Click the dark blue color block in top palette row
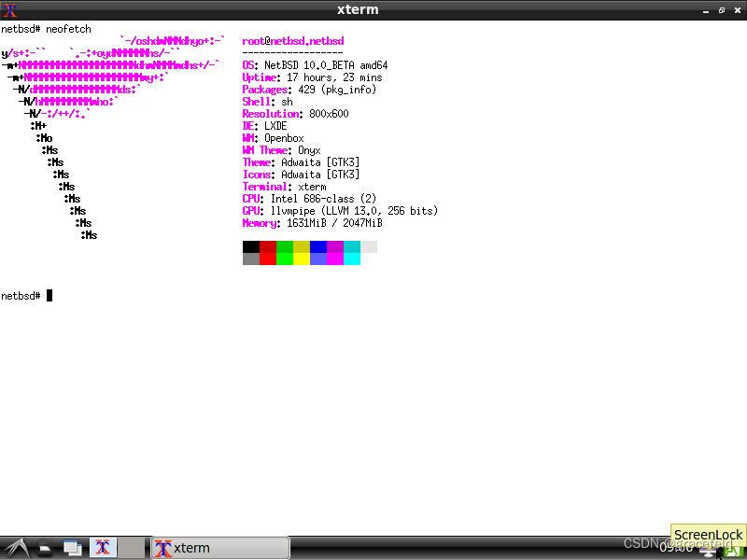The image size is (747, 560). [x=318, y=246]
